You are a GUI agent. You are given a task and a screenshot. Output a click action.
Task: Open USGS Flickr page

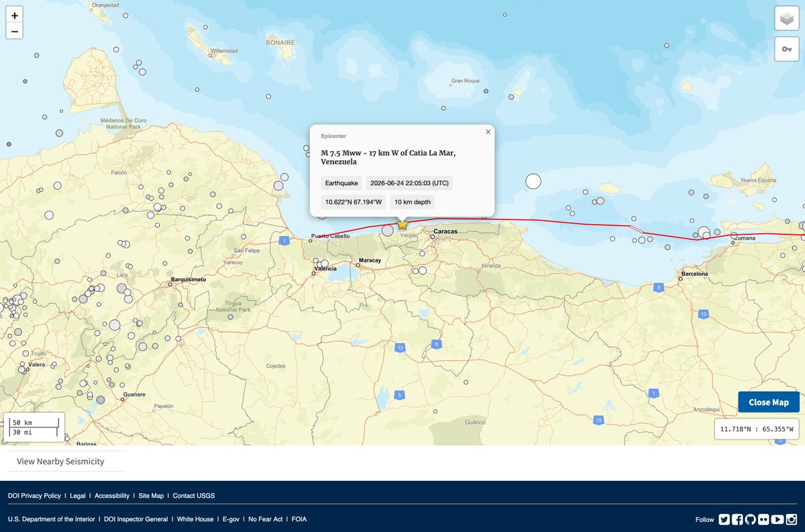(763, 519)
